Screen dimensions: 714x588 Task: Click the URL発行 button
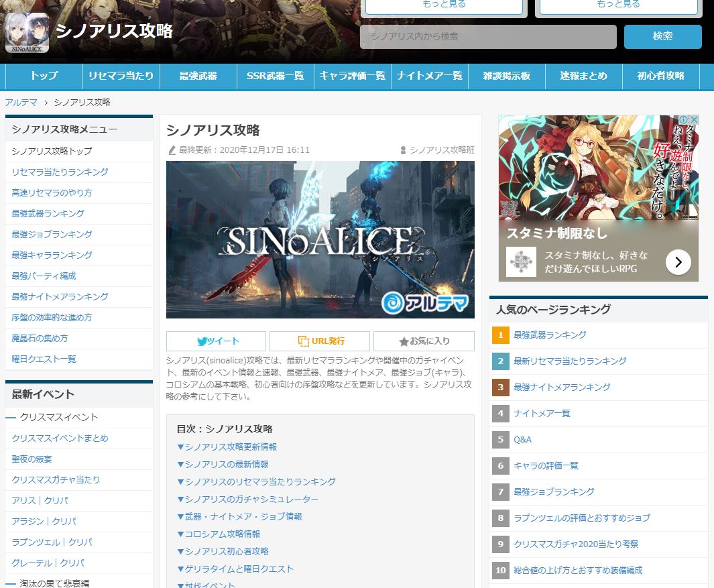[320, 341]
